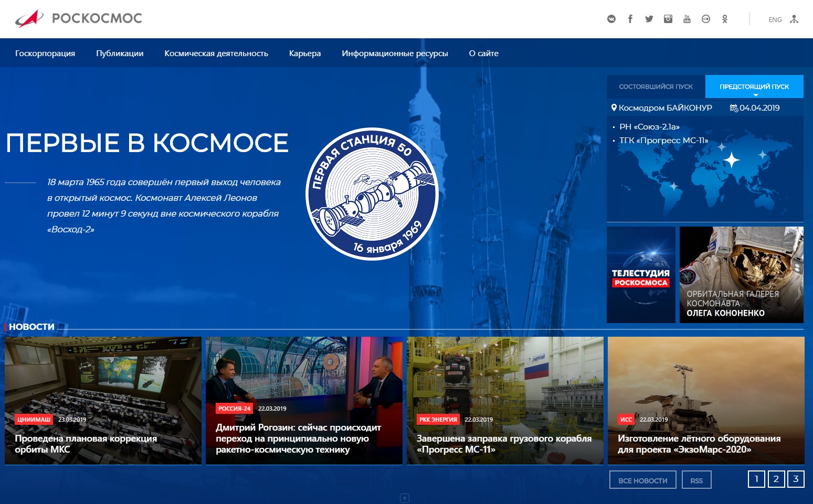
Task: Click the 22.03.2019 date on РОССИЯ-24 news
Action: [272, 409]
